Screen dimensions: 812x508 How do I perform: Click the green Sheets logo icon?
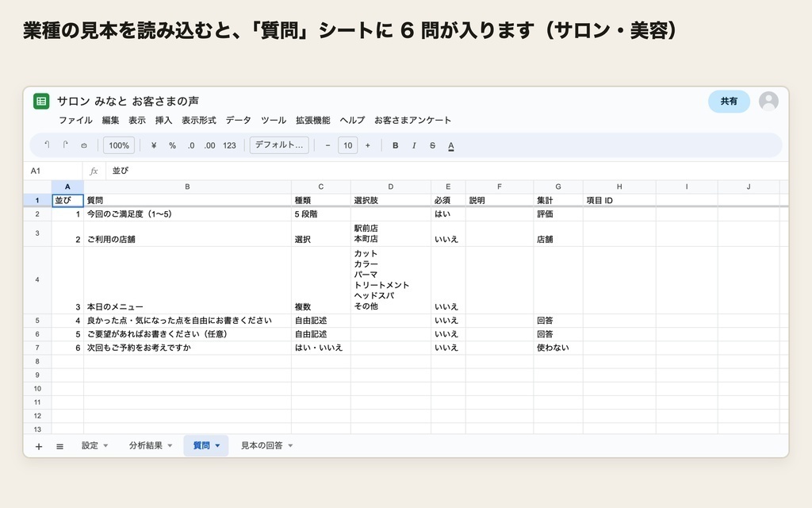click(x=41, y=101)
